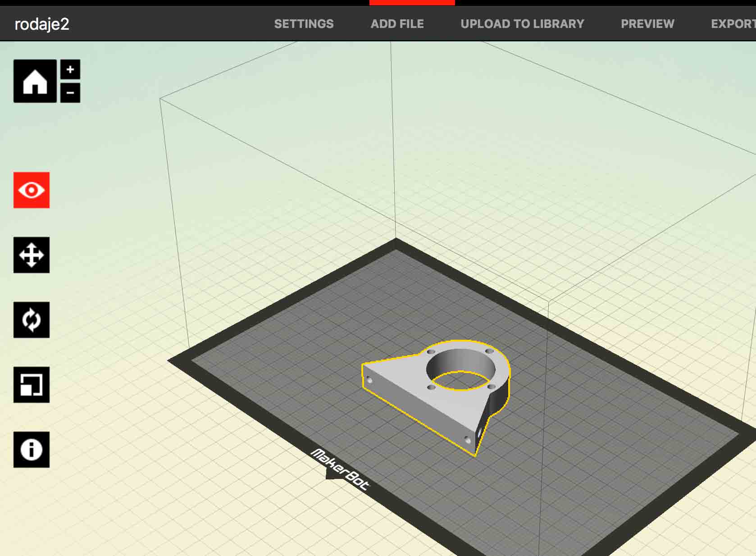Select the Move tool with four arrows

point(32,255)
